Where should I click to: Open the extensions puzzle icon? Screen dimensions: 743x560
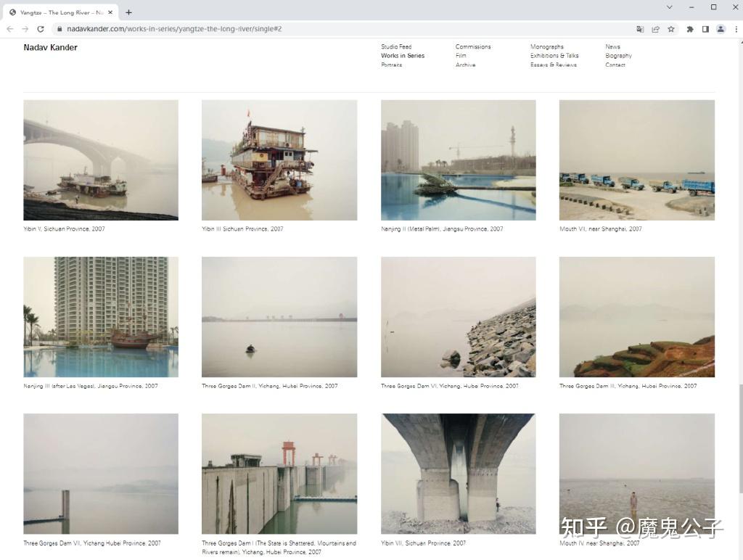[x=690, y=29]
